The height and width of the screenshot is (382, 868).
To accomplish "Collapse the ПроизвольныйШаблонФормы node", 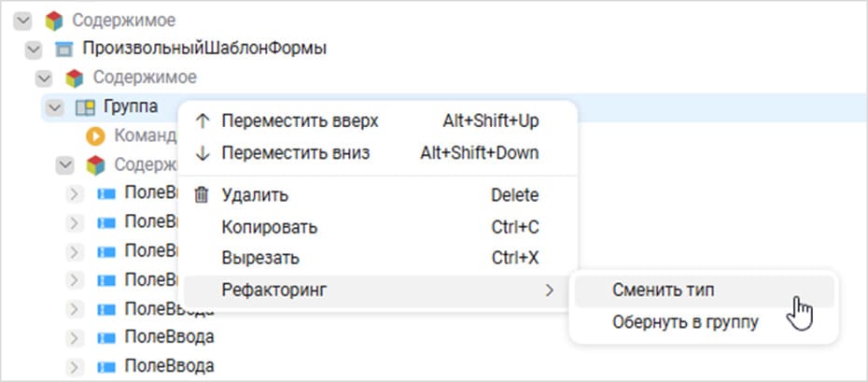I will point(35,49).
